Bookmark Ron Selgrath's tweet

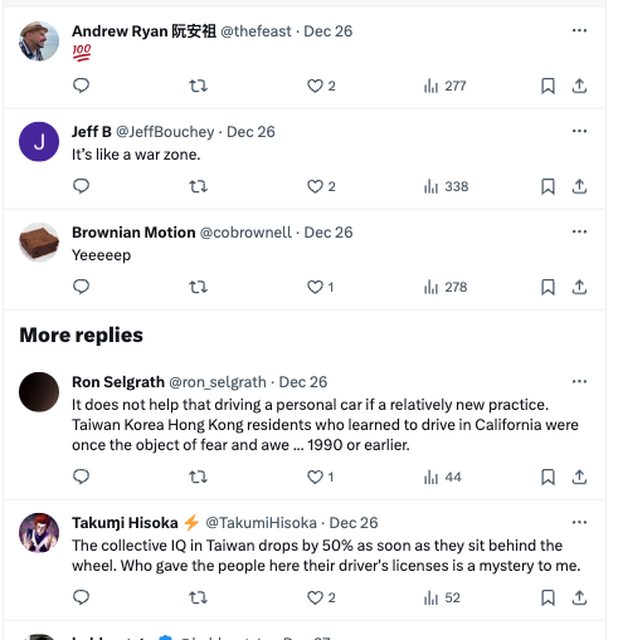pyautogui.click(x=548, y=477)
